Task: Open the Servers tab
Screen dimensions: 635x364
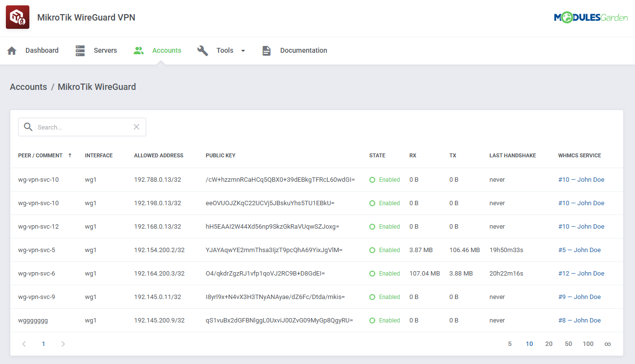Action: pos(105,50)
